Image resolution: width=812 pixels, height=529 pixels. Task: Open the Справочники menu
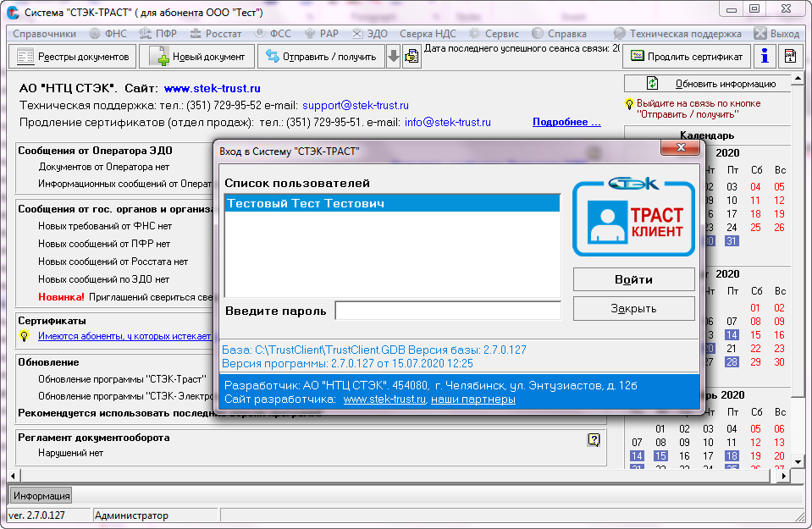point(44,34)
